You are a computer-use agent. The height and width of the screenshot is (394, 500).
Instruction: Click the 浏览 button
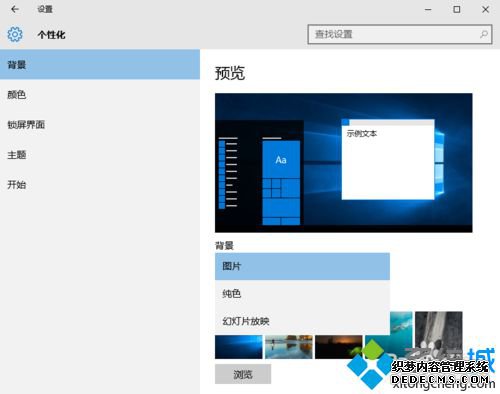tap(243, 374)
